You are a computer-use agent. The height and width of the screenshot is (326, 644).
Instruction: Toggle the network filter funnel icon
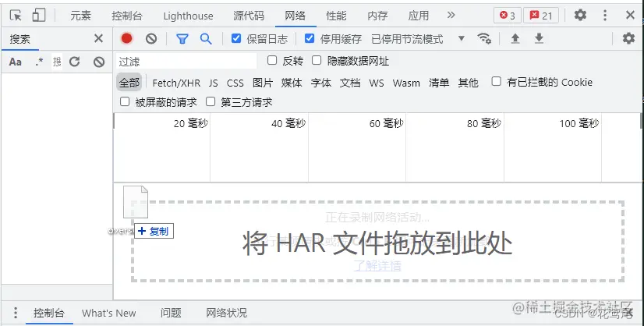(x=182, y=39)
